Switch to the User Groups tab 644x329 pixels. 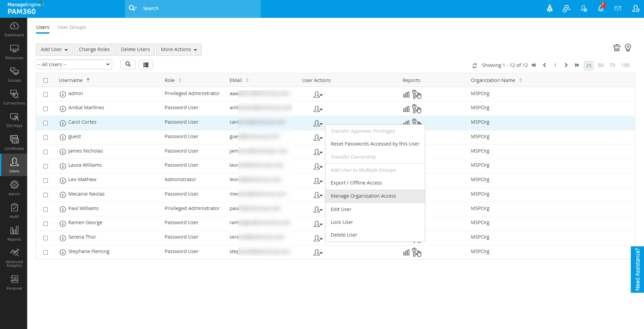point(72,27)
